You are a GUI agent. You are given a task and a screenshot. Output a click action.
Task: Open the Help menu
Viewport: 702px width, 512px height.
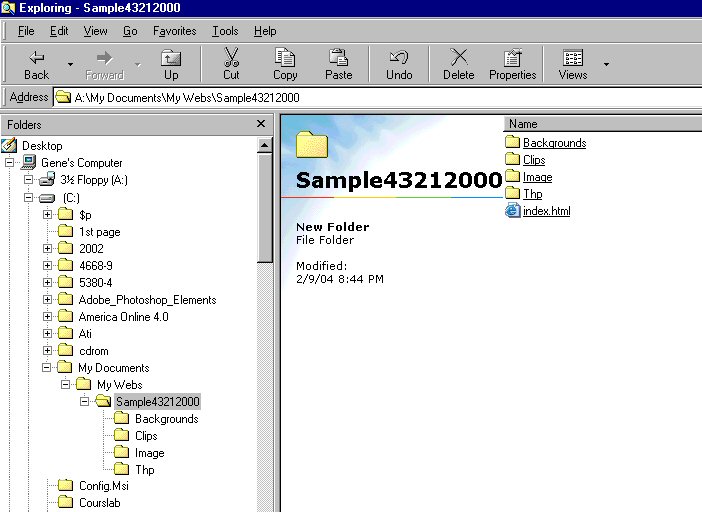tap(265, 31)
